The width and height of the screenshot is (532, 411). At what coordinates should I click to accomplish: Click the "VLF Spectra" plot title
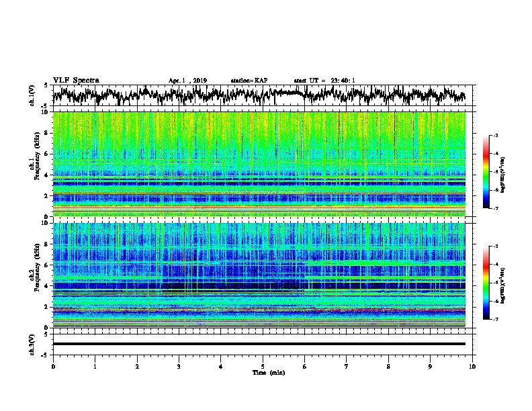(76, 81)
